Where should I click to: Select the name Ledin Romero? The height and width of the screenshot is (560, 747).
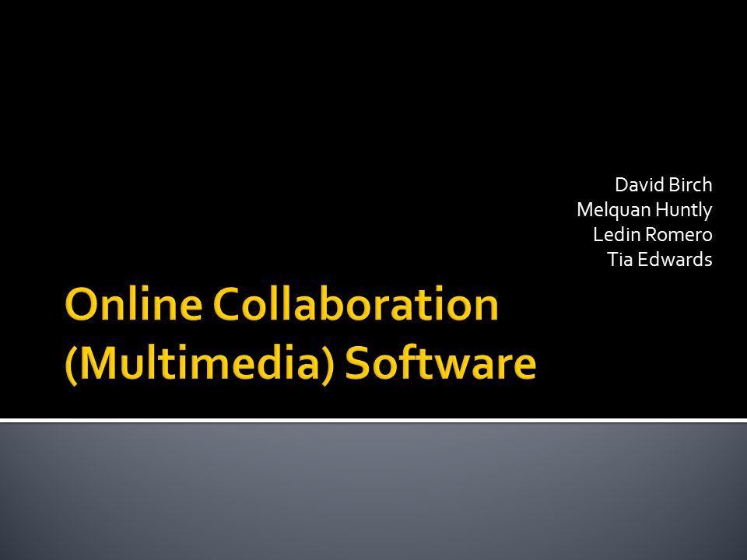pos(653,234)
